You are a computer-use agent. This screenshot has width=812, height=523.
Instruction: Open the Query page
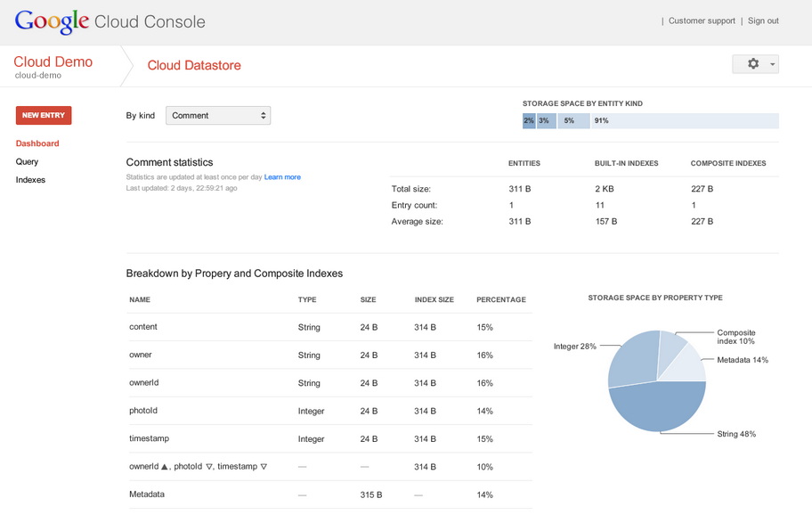(x=27, y=162)
